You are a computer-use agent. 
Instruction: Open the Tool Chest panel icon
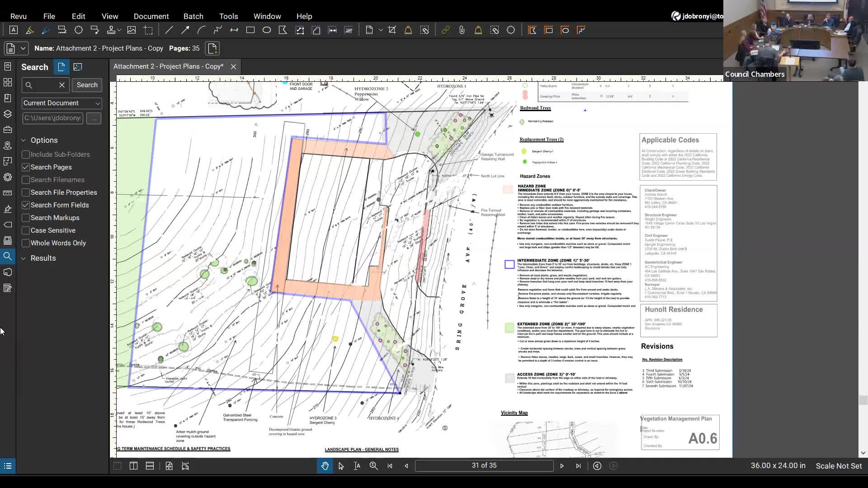coord(8,130)
